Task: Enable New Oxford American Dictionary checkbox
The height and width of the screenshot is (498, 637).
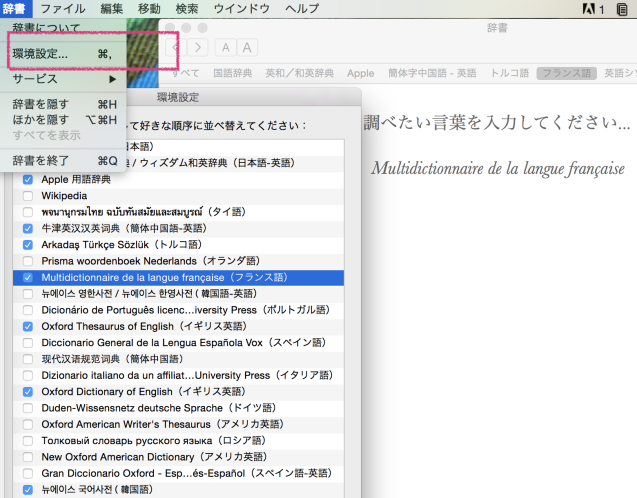Action: tap(28, 457)
